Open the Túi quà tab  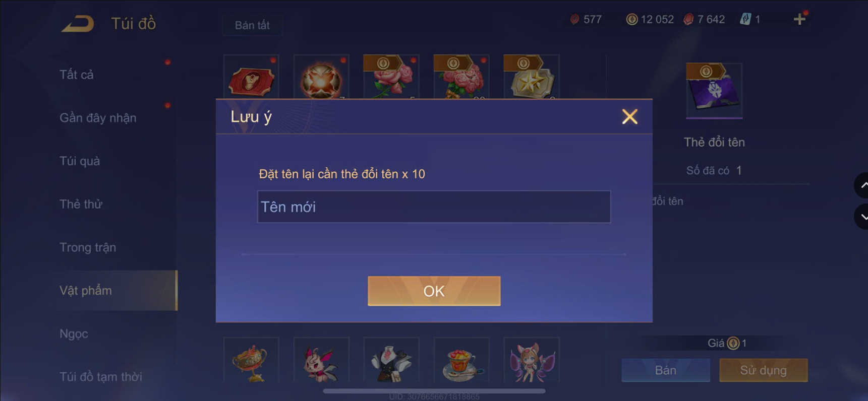click(80, 161)
